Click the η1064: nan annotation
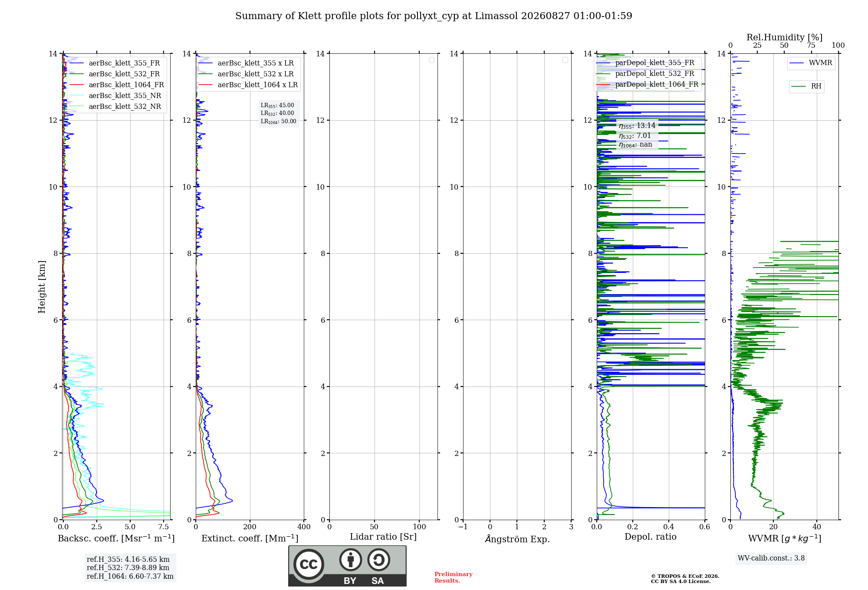This screenshot has height=590, width=868. tap(635, 145)
